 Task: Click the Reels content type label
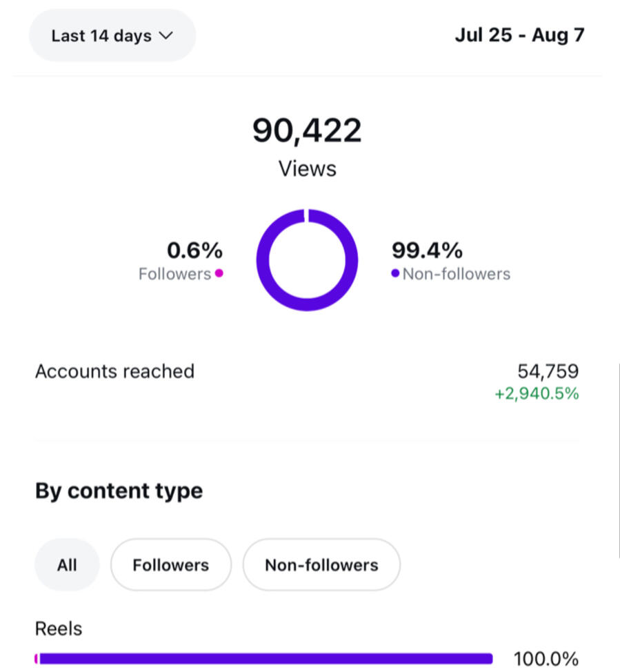(x=59, y=629)
